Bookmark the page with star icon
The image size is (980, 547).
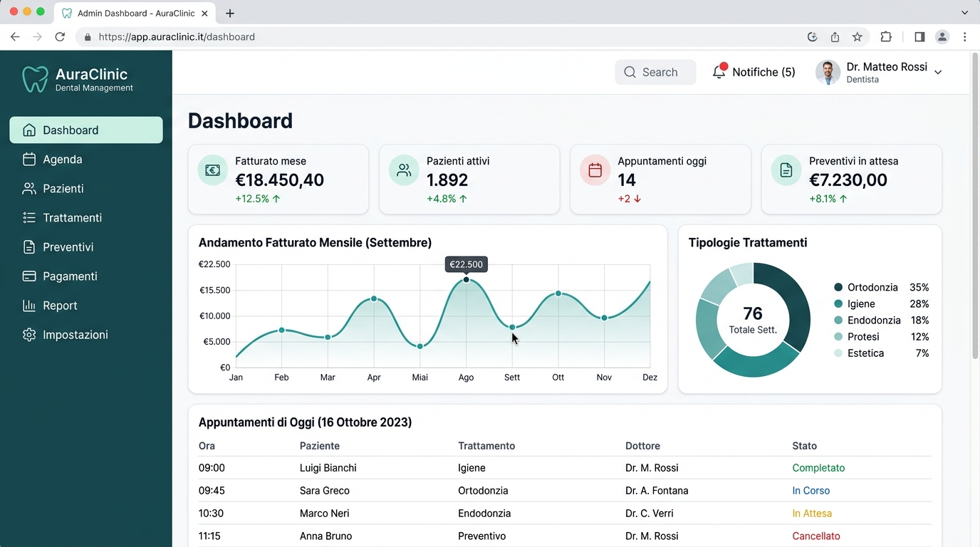(x=857, y=37)
